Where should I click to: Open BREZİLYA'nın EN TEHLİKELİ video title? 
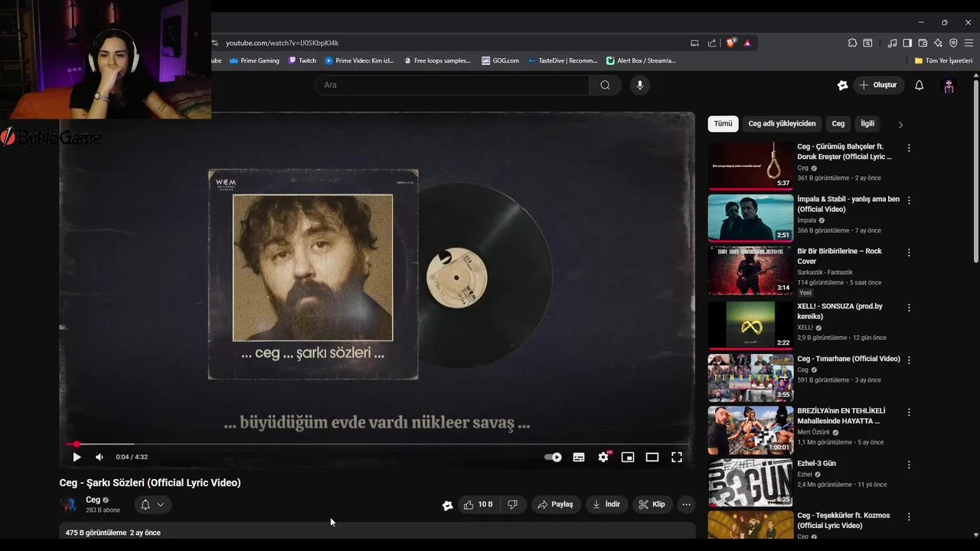[x=841, y=416]
